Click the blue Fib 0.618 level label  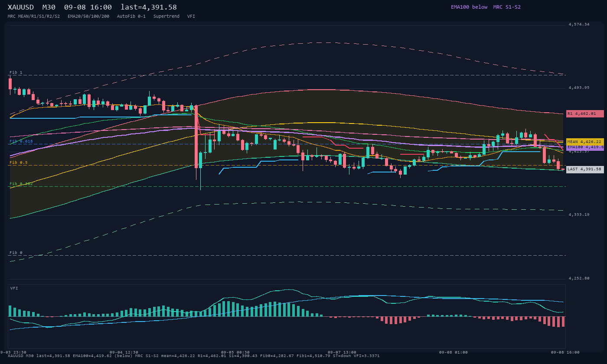click(21, 141)
